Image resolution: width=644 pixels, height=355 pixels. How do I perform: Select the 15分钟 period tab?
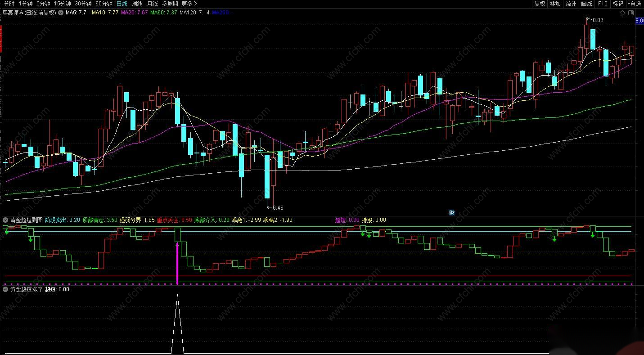[x=63, y=4]
